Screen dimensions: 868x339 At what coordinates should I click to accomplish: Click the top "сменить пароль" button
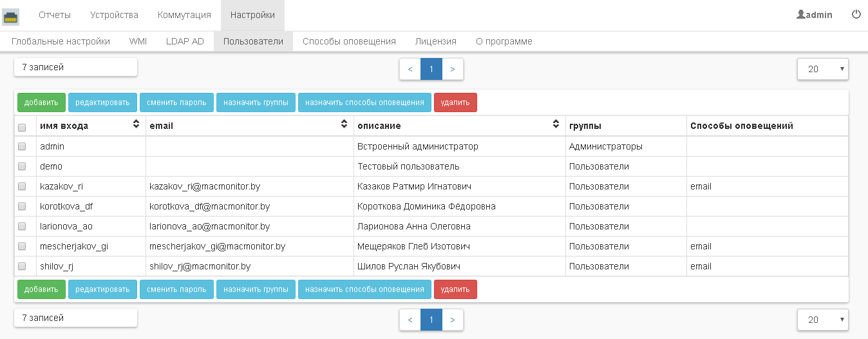pos(176,102)
